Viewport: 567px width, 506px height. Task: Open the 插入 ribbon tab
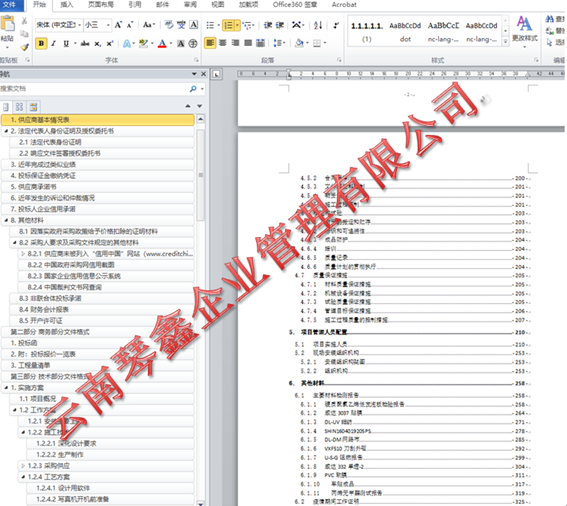(67, 5)
